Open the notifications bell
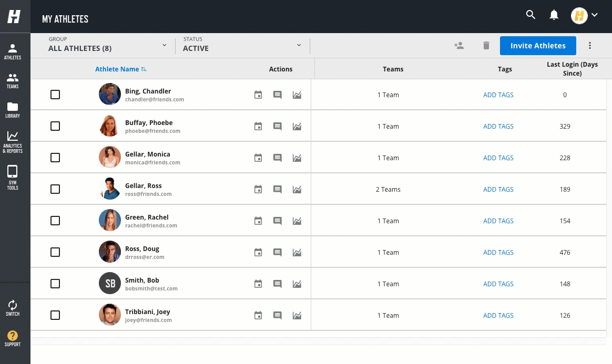Viewport: 612px width, 364px height. (554, 15)
